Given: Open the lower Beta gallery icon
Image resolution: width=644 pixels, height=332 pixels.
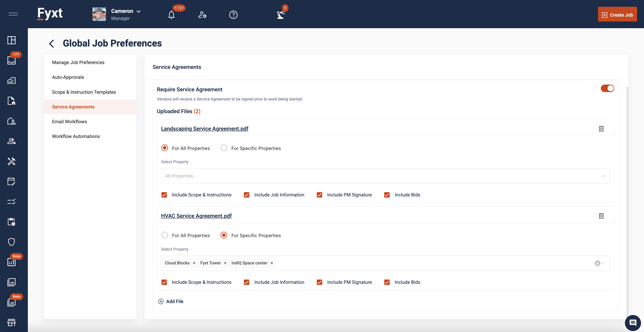Looking at the screenshot, I should click(12, 302).
